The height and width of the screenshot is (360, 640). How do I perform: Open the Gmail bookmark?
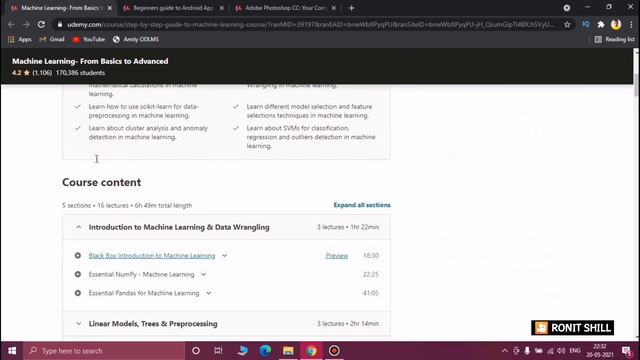[x=52, y=39]
